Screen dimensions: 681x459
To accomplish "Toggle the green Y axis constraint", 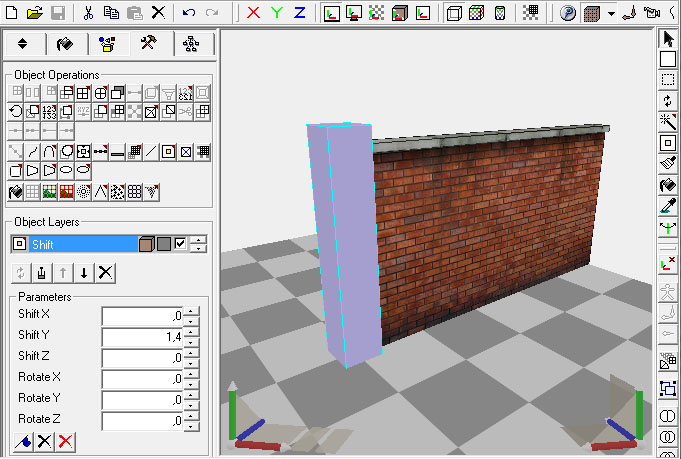I will (276, 13).
